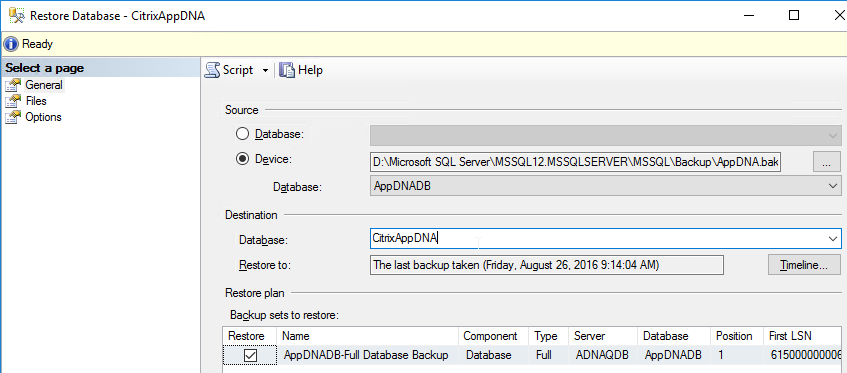The height and width of the screenshot is (373, 847).
Task: Click the Ready info status icon
Action: point(11,44)
